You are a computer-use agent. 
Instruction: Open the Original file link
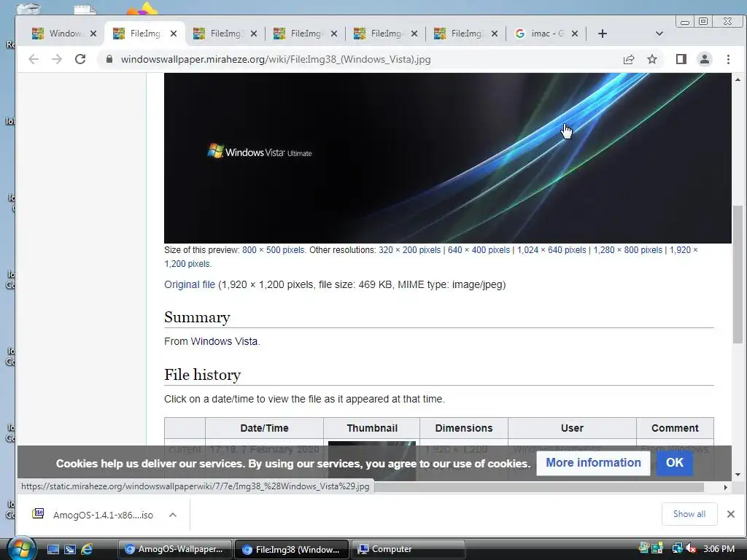(190, 285)
